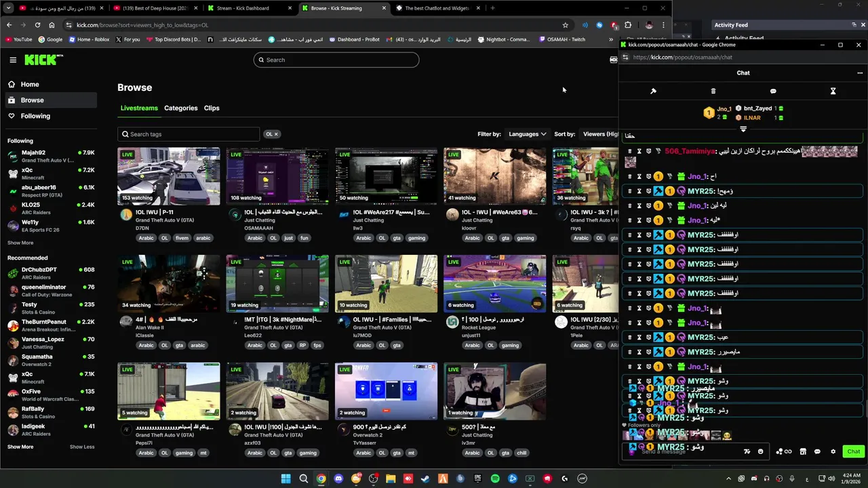
Task: Open the chat popout three-dots menu
Action: 860,73
